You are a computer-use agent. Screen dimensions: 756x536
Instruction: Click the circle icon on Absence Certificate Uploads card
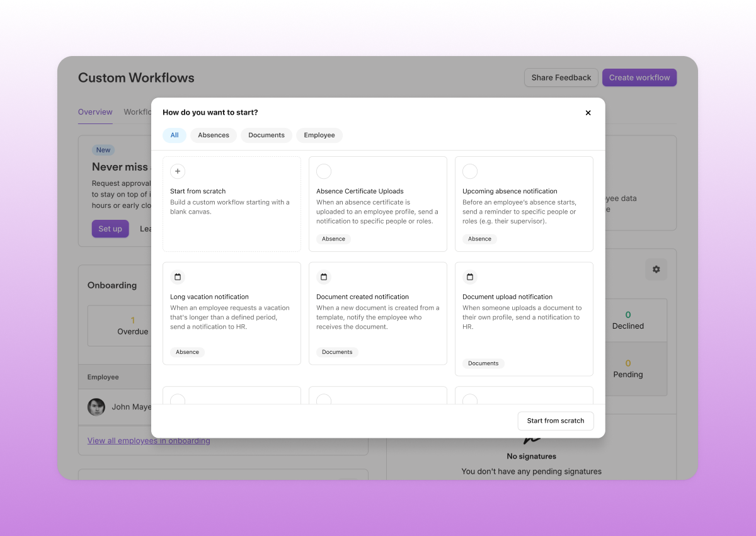(x=323, y=171)
